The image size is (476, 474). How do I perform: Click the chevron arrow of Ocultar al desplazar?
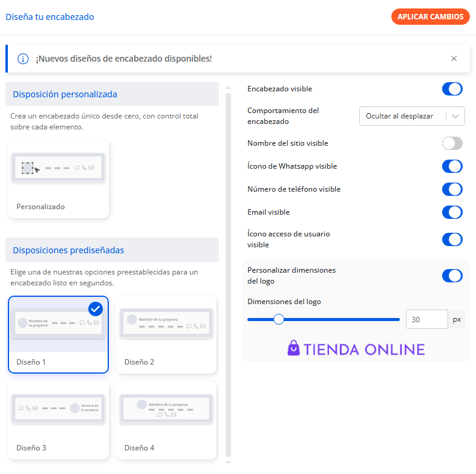(x=455, y=116)
